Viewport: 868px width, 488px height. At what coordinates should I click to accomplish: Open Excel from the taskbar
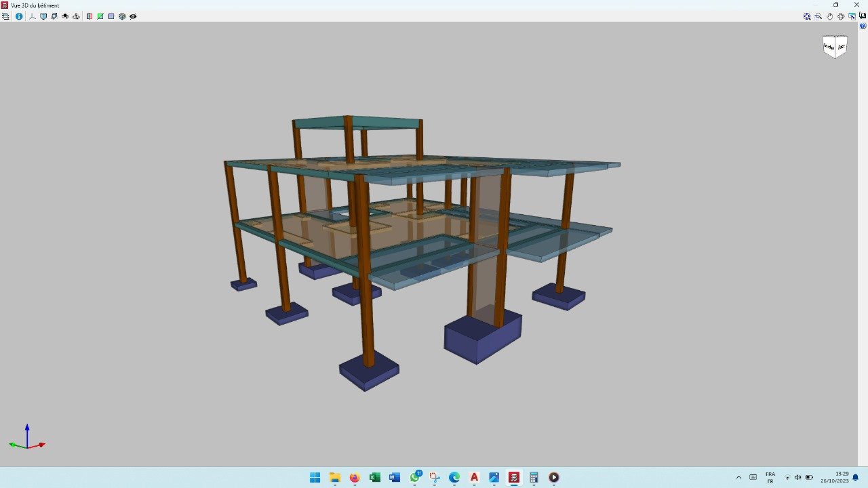(374, 477)
